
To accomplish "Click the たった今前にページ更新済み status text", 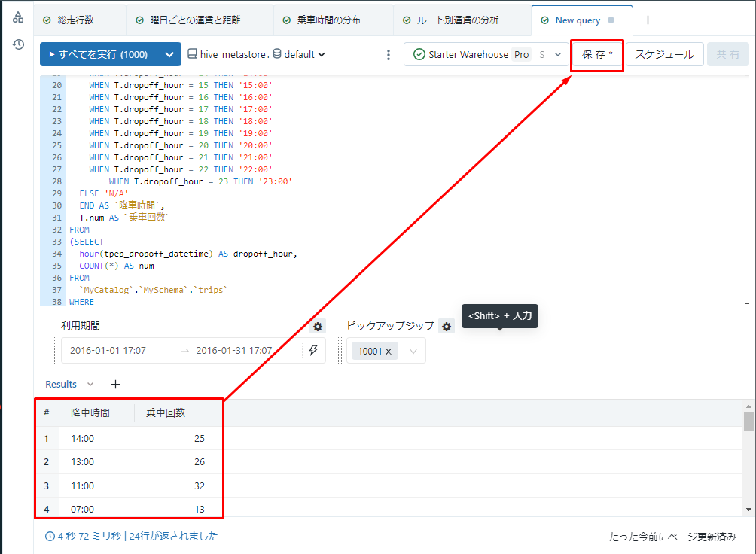I will [672, 537].
